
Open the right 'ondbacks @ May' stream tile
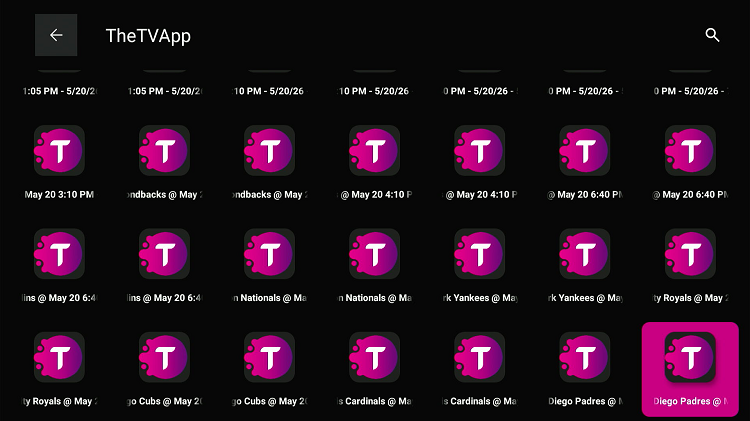(270, 163)
